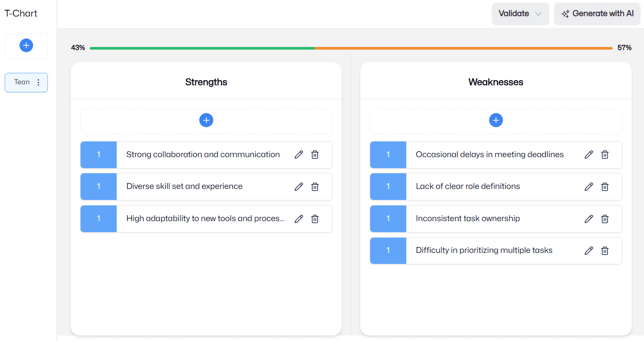Delete 'Inconsistent task ownership' item
Viewport: 644px width, 341px height.
pyautogui.click(x=605, y=219)
